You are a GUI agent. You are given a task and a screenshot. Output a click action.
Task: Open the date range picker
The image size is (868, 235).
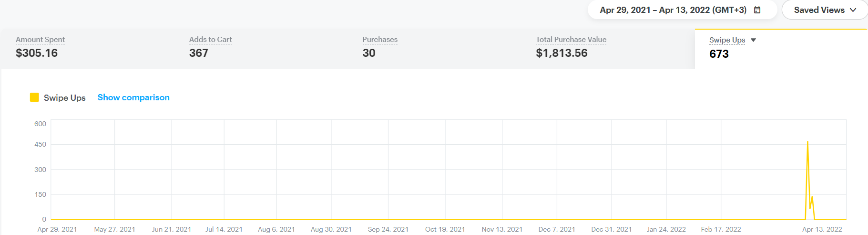673,10
